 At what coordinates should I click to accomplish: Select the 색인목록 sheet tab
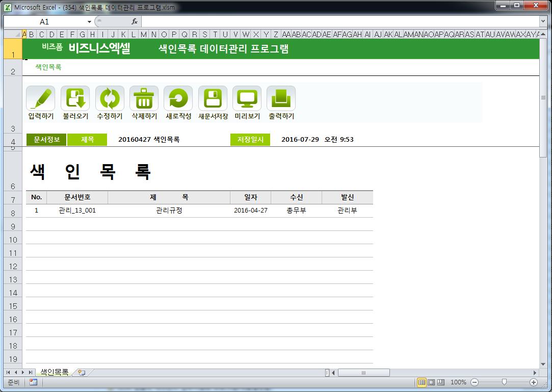[54, 373]
